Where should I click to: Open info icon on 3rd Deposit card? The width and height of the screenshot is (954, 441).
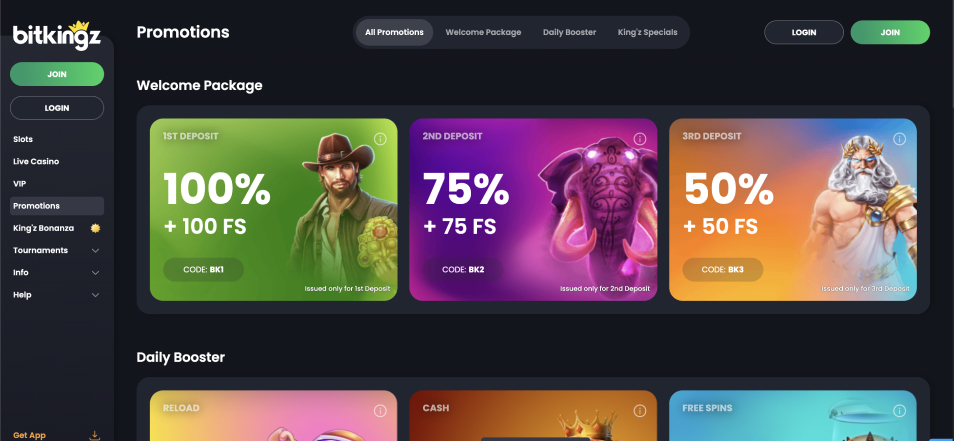(899, 139)
